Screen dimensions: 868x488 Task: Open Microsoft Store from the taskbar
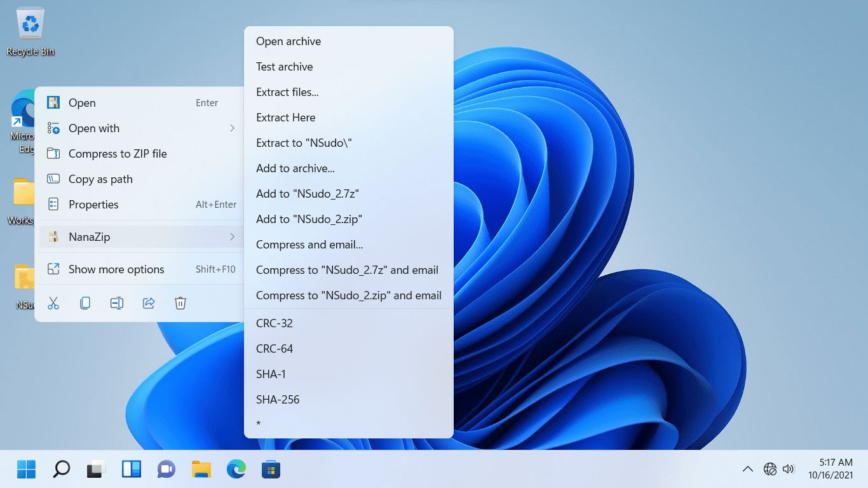tap(271, 469)
